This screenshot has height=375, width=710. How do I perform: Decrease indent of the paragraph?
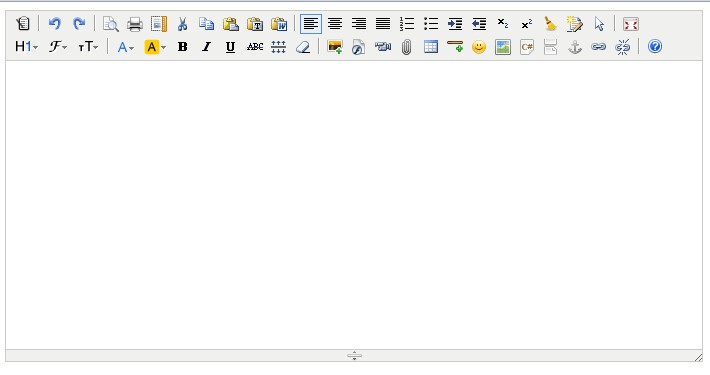(x=479, y=24)
